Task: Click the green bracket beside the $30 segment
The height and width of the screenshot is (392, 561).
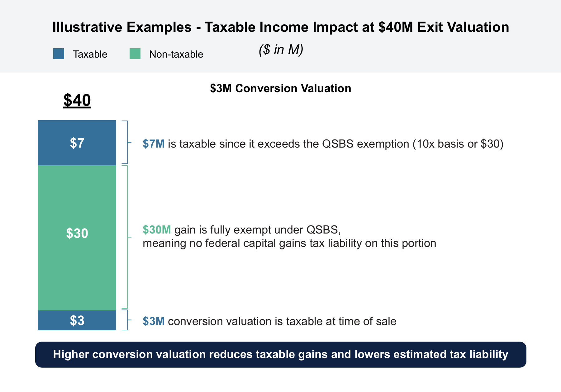Action: click(127, 237)
